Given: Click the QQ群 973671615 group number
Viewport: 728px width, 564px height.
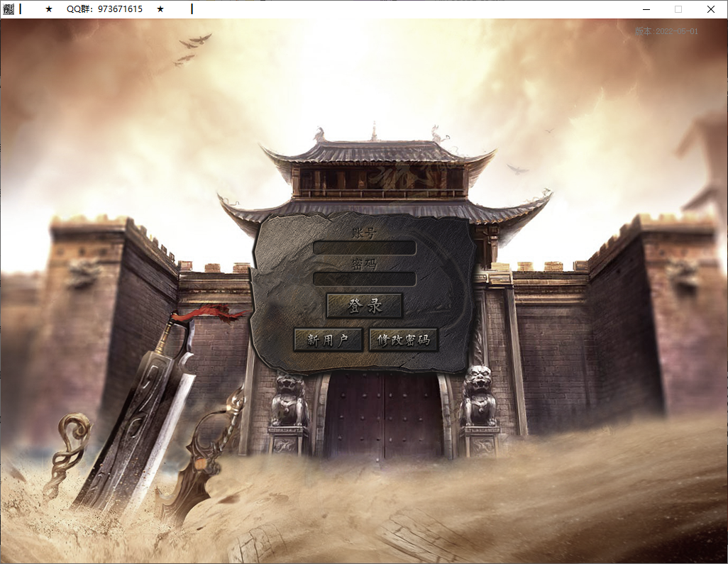Looking at the screenshot, I should (x=104, y=9).
